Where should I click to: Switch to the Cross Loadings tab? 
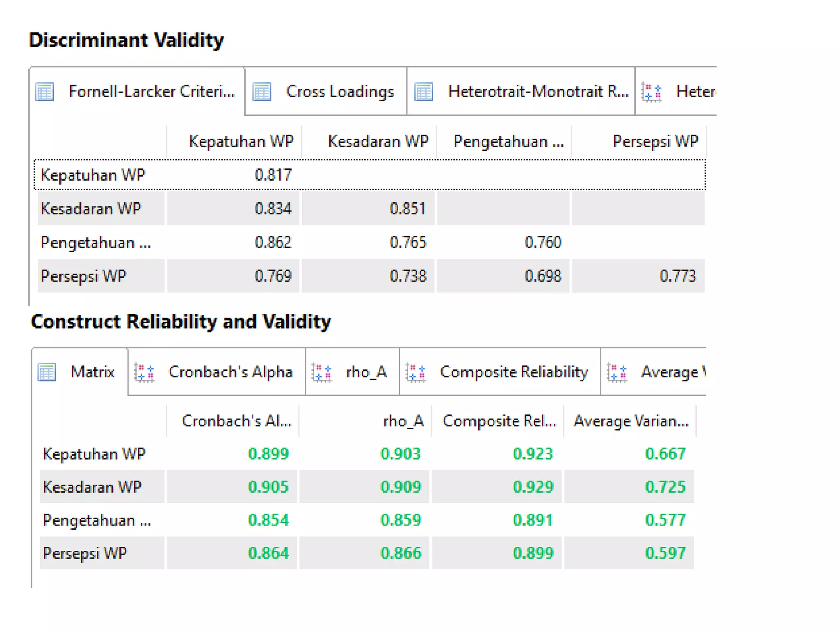point(340,91)
